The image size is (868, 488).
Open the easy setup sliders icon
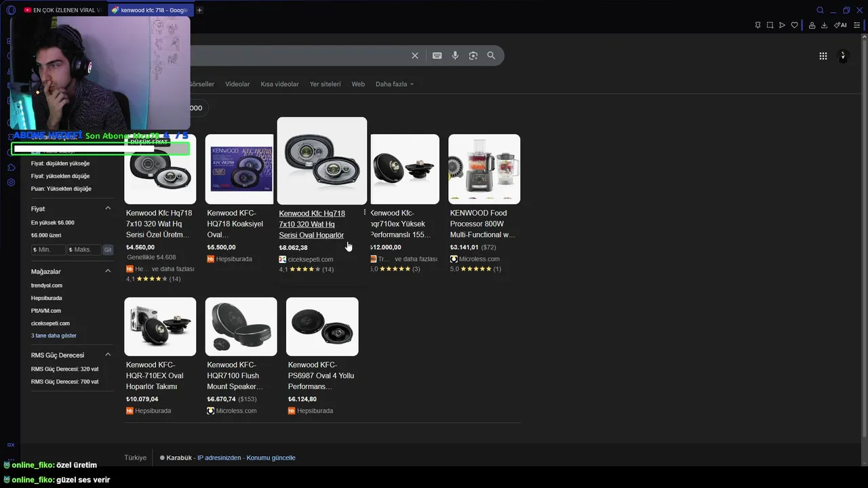pyautogui.click(x=856, y=25)
